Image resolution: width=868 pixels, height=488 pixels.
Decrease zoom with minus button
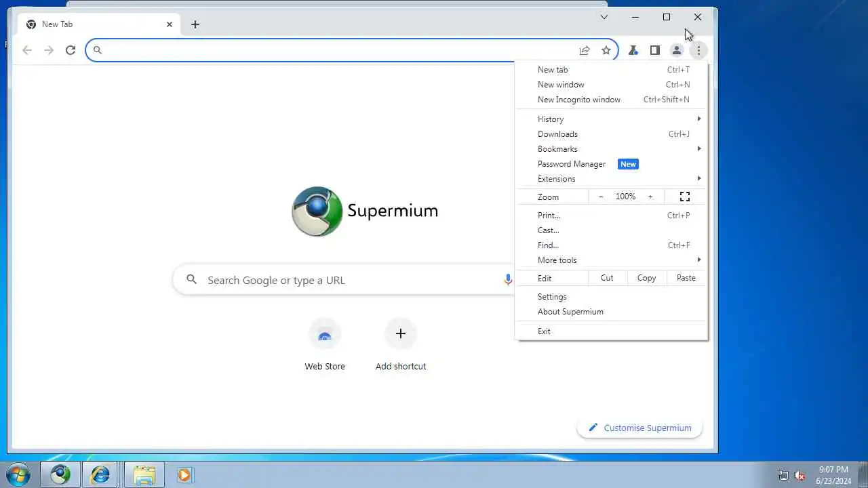click(601, 197)
